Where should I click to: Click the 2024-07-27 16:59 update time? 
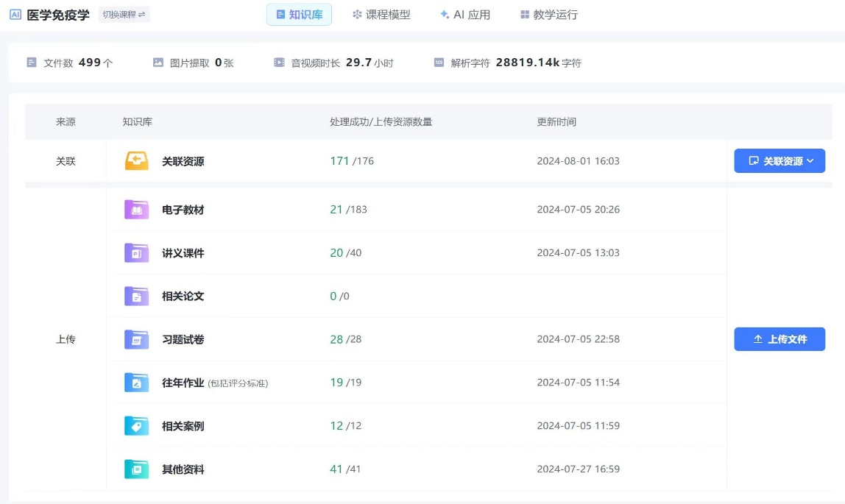[x=579, y=469]
